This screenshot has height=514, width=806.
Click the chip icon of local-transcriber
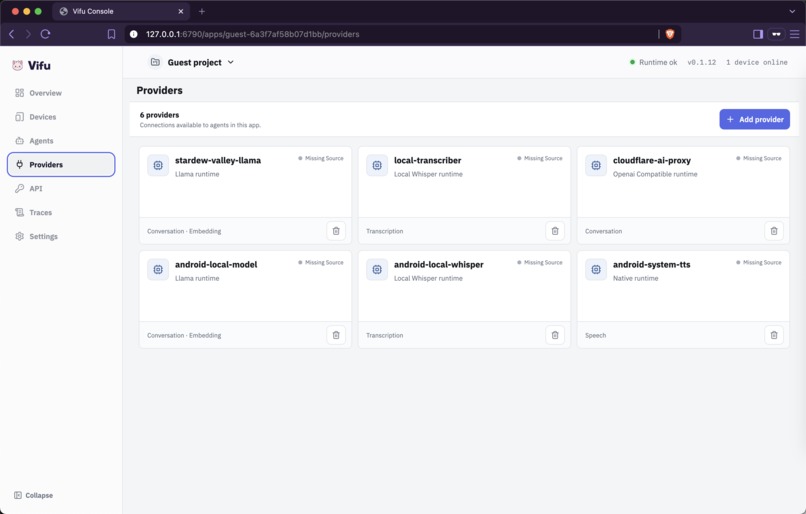point(377,166)
